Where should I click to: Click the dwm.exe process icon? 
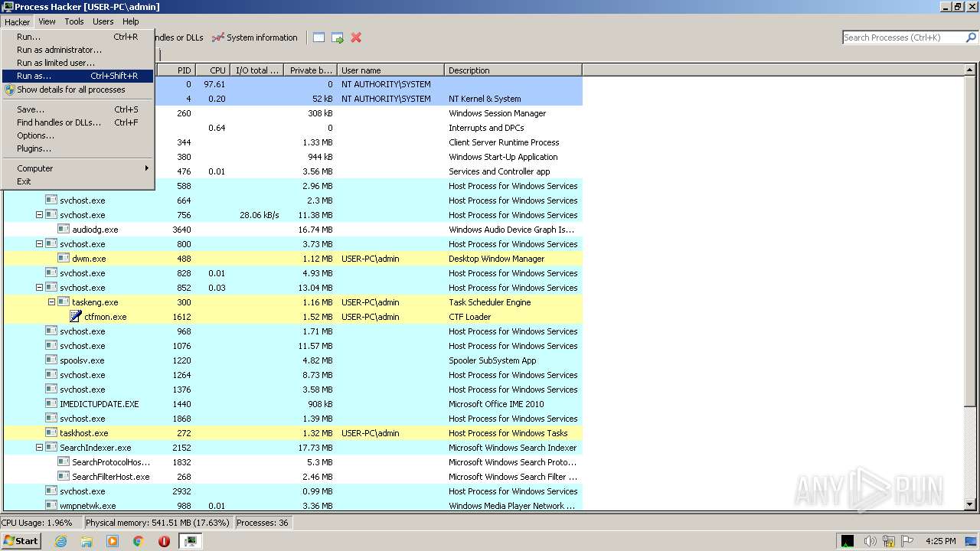tap(64, 258)
